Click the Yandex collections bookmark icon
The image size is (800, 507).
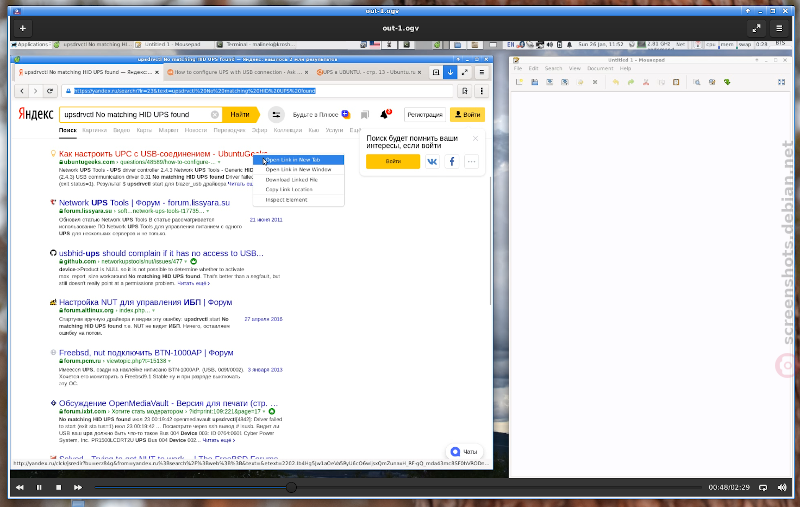pos(365,115)
